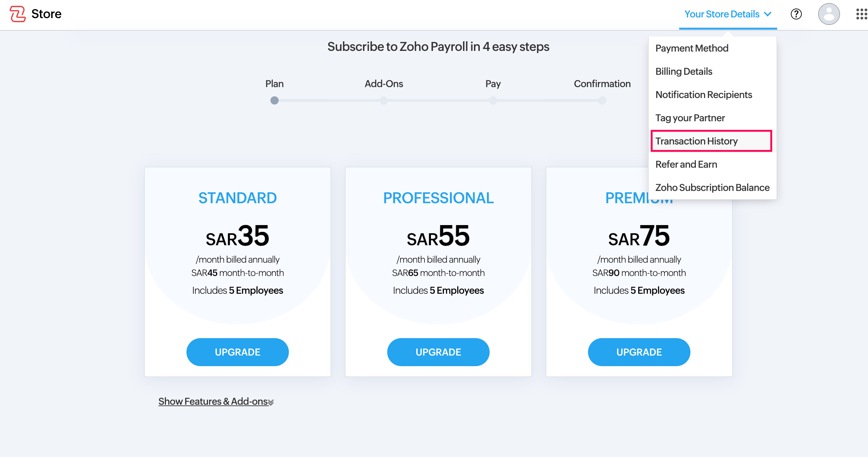
Task: Click the Confirmation step marker dot
Action: point(602,100)
